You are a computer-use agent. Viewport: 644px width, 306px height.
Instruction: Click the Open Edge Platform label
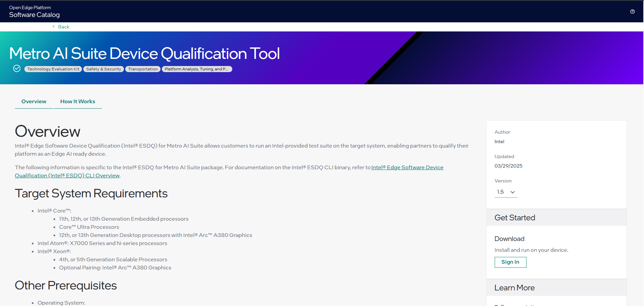click(x=30, y=7)
